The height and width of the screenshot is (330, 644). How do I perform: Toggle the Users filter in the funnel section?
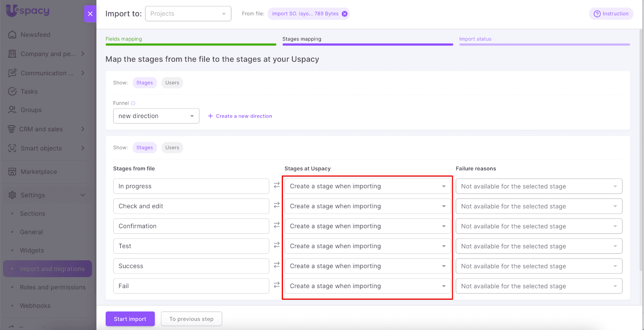tap(172, 83)
